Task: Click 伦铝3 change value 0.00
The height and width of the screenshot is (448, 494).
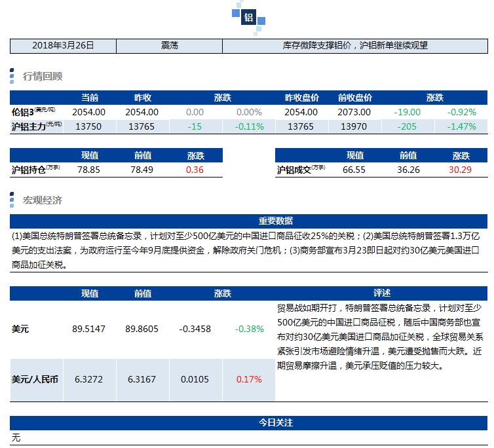Action: click(195, 112)
